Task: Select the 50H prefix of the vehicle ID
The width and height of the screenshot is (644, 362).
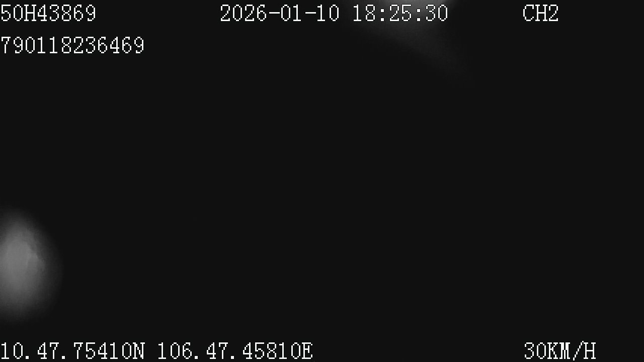Action: (x=18, y=13)
